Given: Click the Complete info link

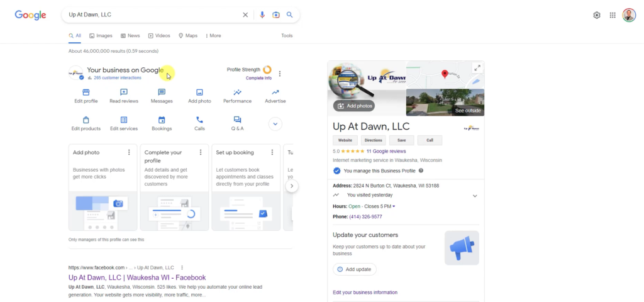Looking at the screenshot, I should point(258,78).
